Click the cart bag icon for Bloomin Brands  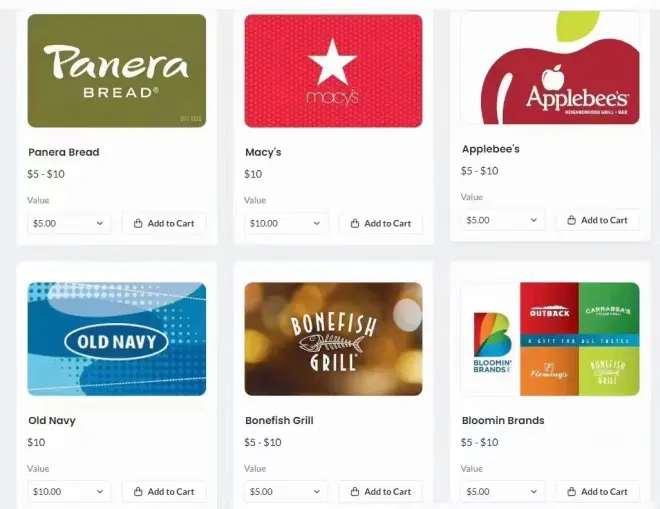pyautogui.click(x=571, y=491)
